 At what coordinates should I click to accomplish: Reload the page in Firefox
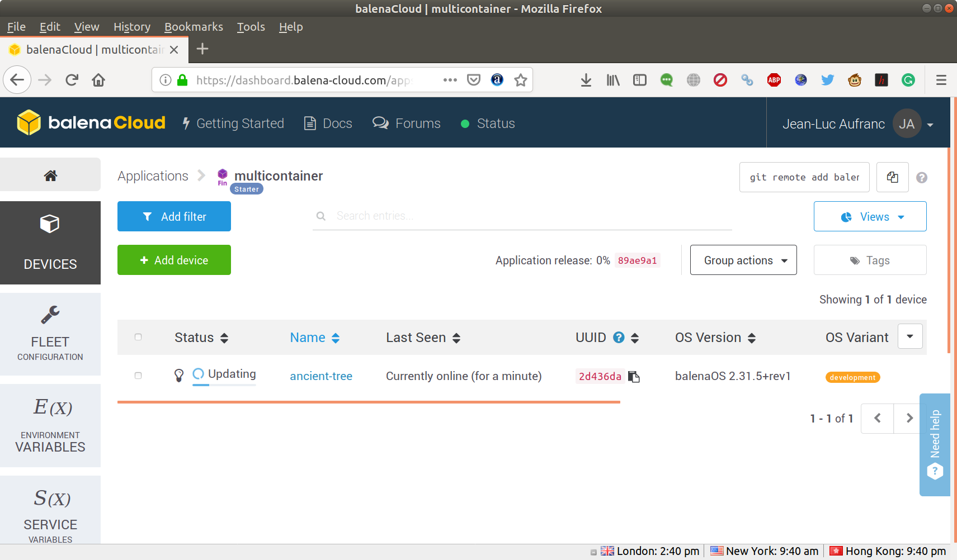pos(72,80)
